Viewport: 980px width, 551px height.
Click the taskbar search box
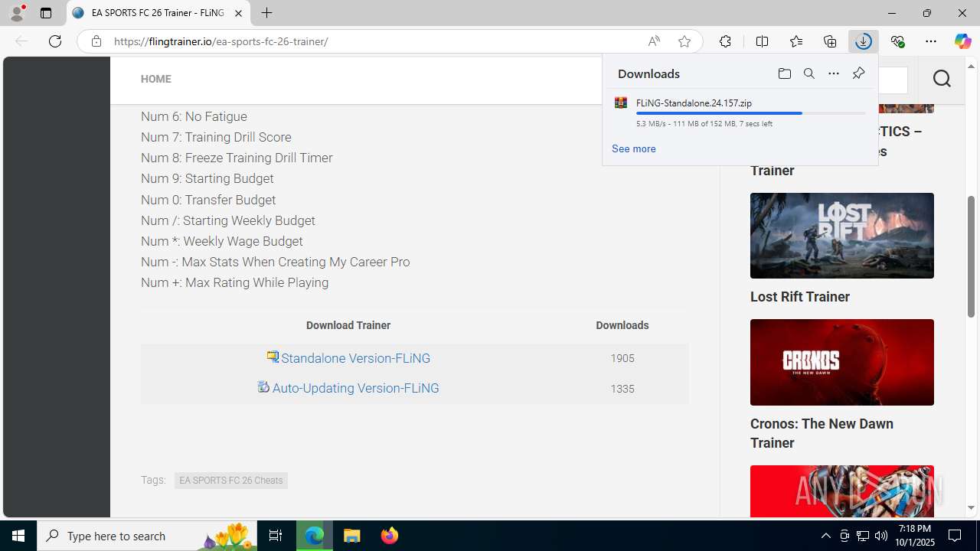[x=147, y=536]
